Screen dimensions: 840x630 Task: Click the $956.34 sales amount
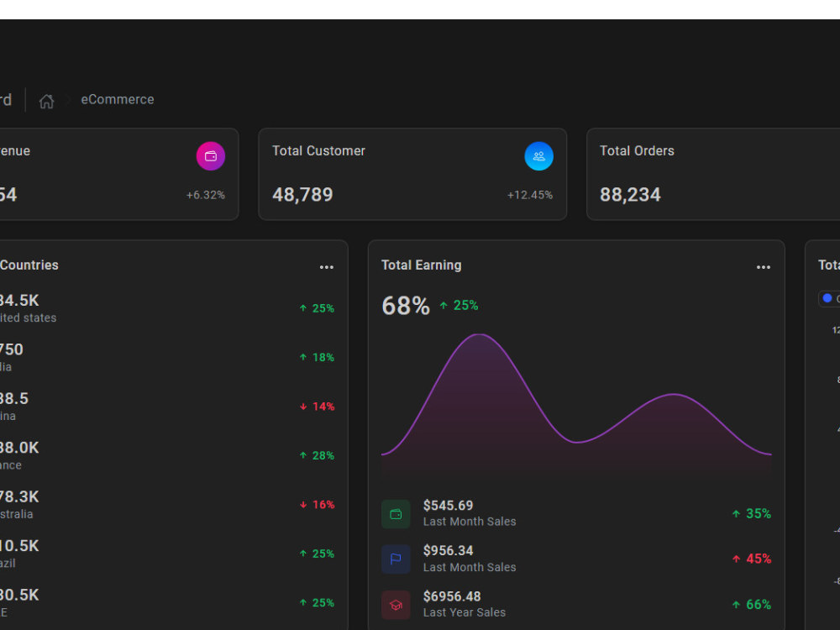(448, 550)
